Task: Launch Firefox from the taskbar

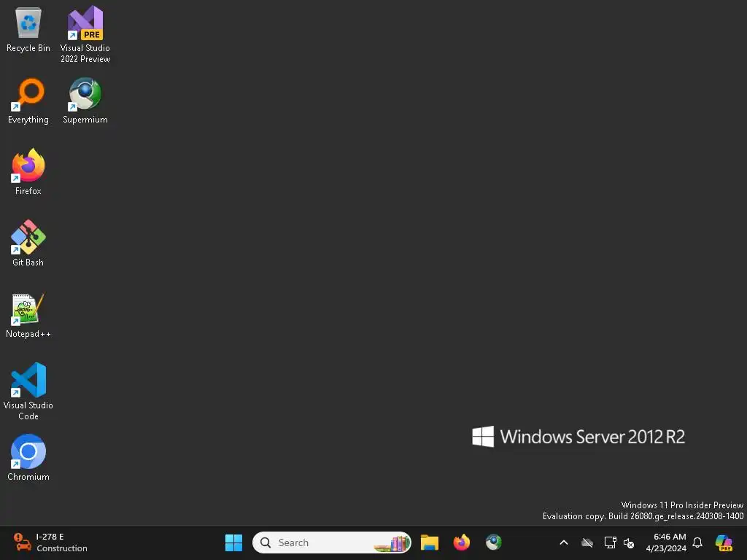Action: pyautogui.click(x=461, y=542)
